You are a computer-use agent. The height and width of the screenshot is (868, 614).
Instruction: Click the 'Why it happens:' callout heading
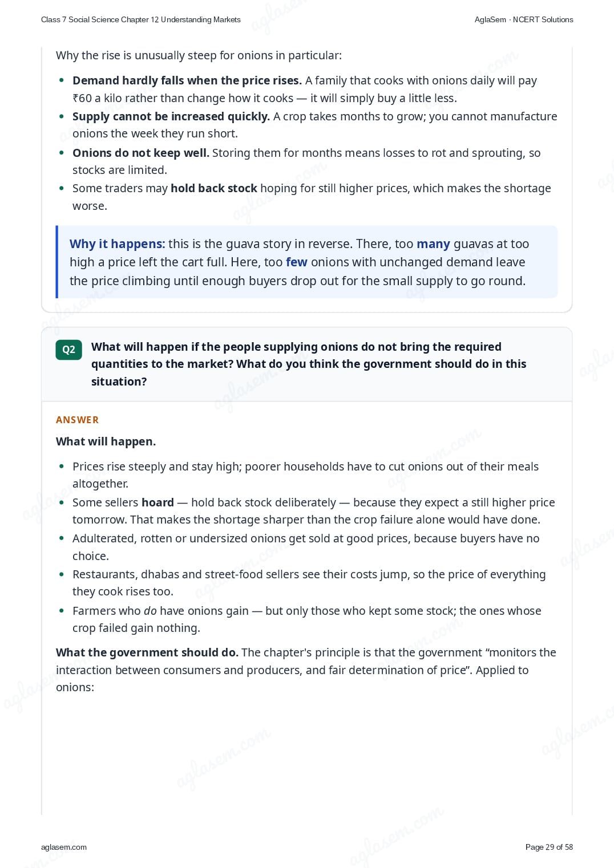(118, 244)
